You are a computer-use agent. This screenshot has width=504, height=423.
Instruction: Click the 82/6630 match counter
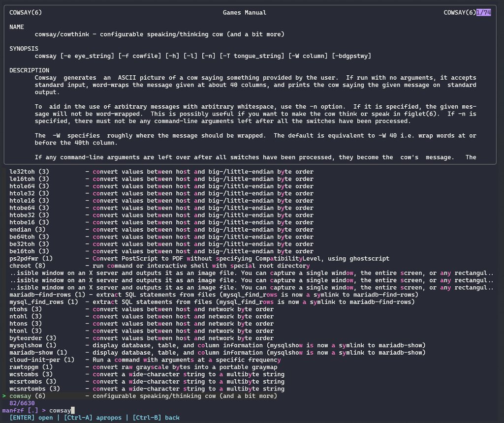coord(22,403)
